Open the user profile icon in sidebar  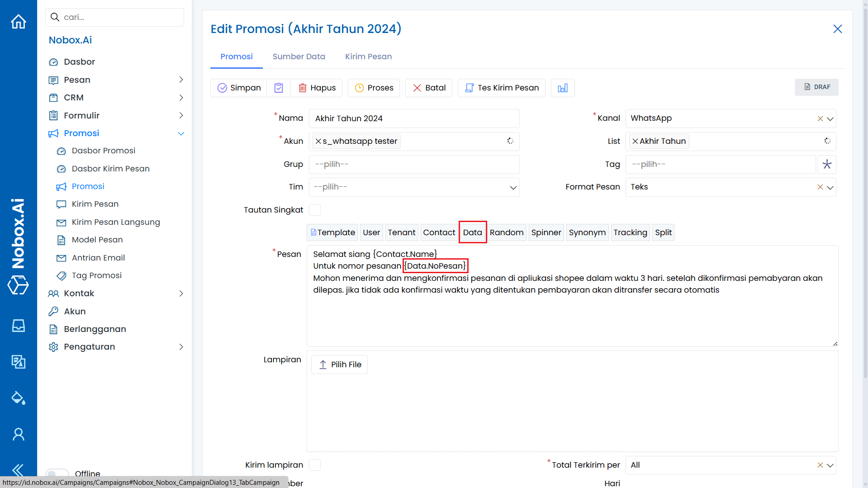click(x=18, y=434)
